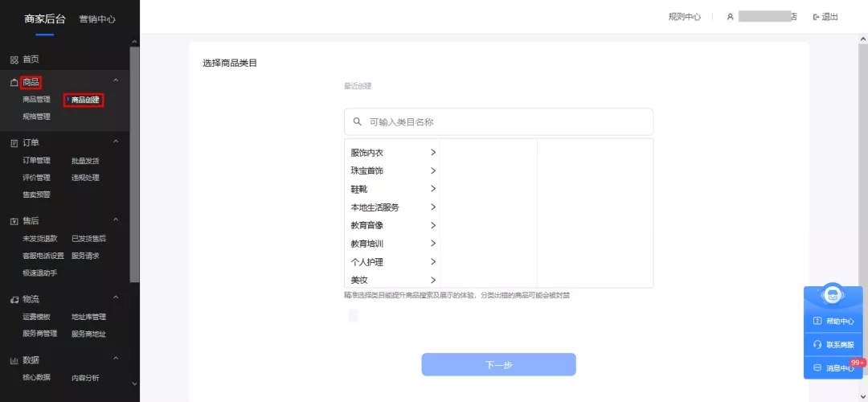Open 服务商管理 in the sidebar

pyautogui.click(x=40, y=334)
